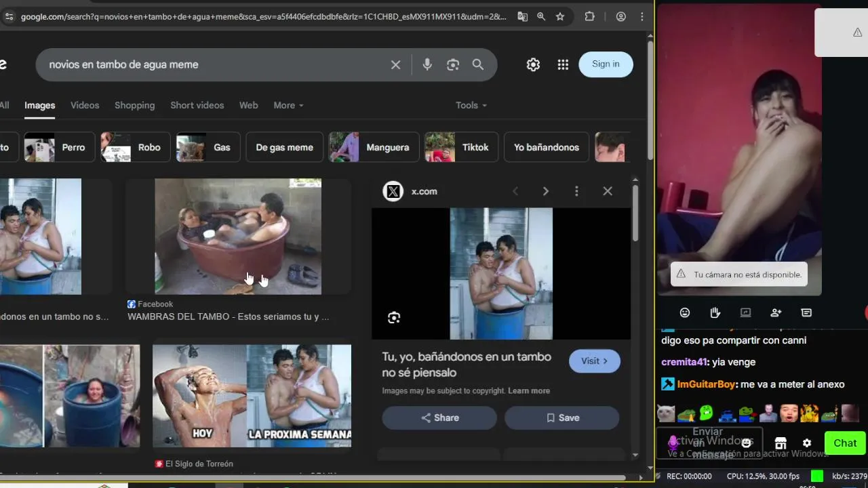
Task: Switch to the Shopping tab
Action: click(134, 105)
